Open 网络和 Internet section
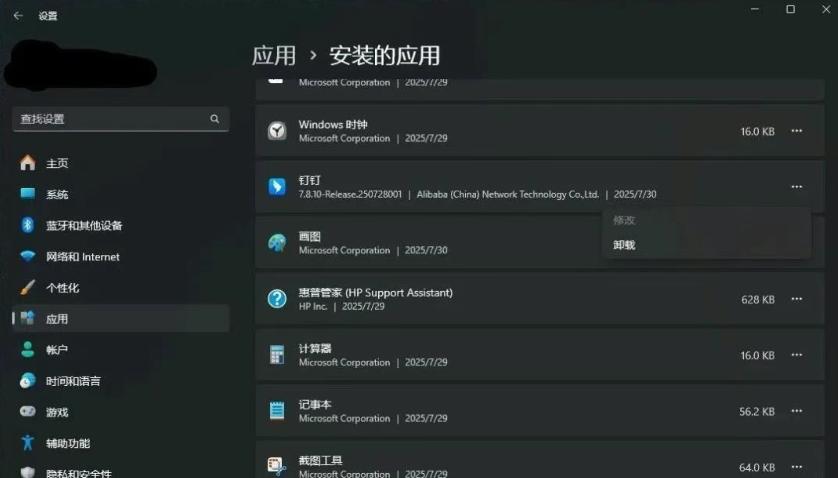This screenshot has width=838, height=478. click(121, 257)
